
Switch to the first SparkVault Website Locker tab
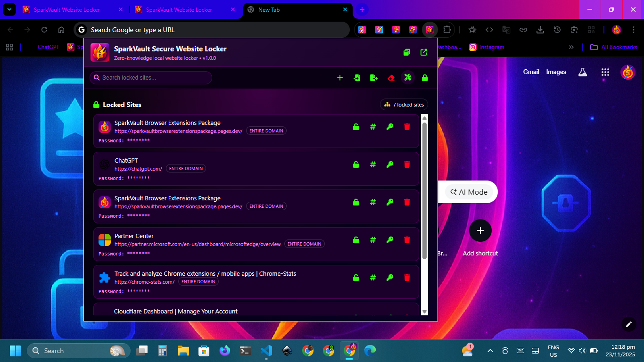pos(65,9)
